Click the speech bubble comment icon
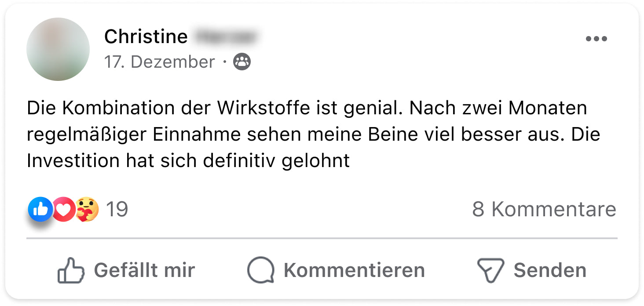Viewport: 644px width, 306px height. click(261, 270)
